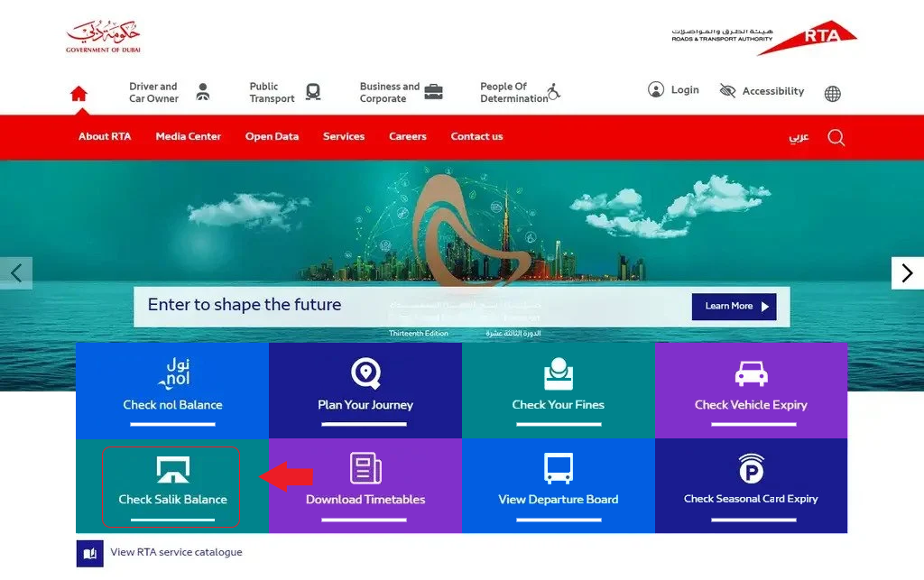
Task: Open Check Seasonal Card Expiry
Action: 751,486
